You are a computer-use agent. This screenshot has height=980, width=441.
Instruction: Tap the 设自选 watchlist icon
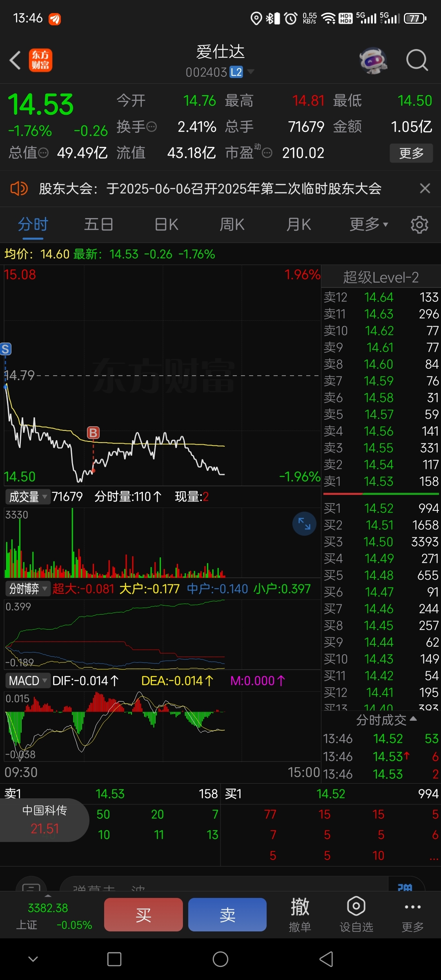click(356, 915)
